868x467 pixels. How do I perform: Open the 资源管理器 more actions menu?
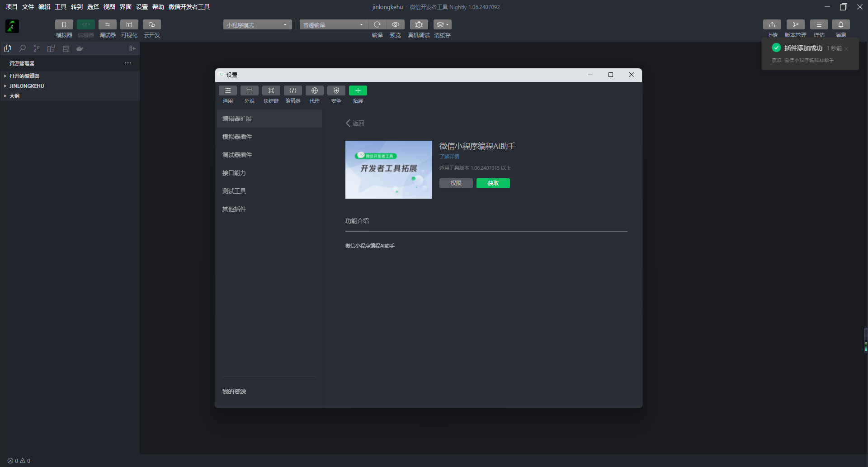[128, 63]
